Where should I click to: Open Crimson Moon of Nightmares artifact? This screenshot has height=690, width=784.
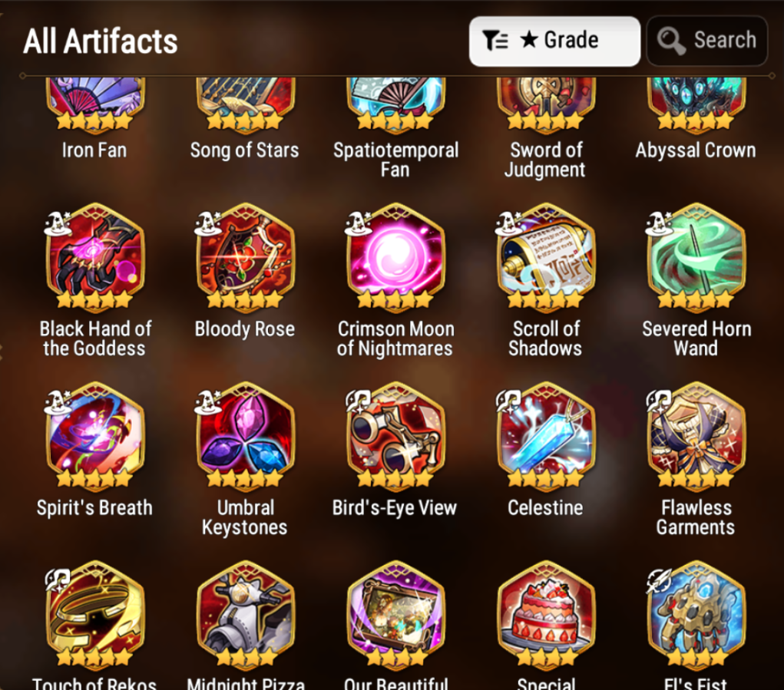395,257
